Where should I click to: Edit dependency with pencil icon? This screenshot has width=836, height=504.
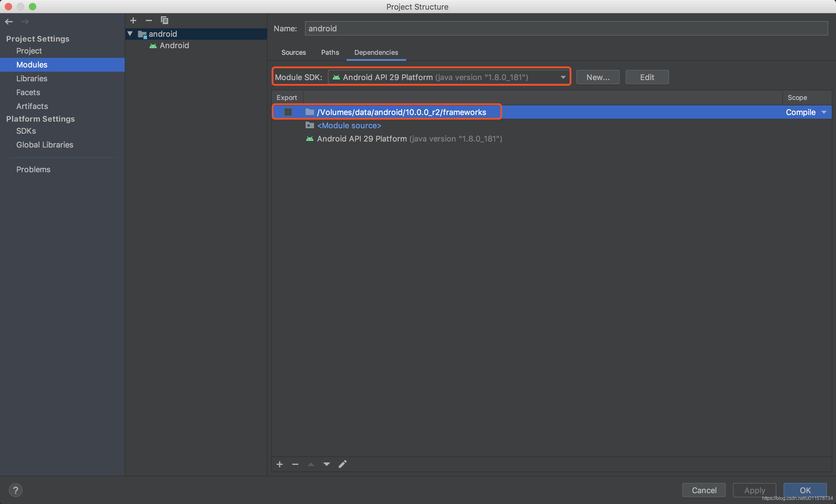pos(342,464)
